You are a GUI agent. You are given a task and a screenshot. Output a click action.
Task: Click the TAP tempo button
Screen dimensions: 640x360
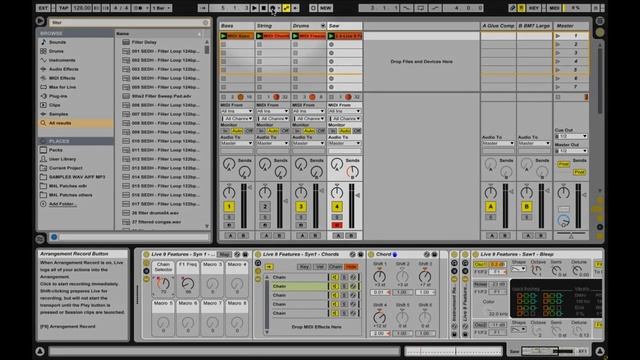pyautogui.click(x=64, y=8)
